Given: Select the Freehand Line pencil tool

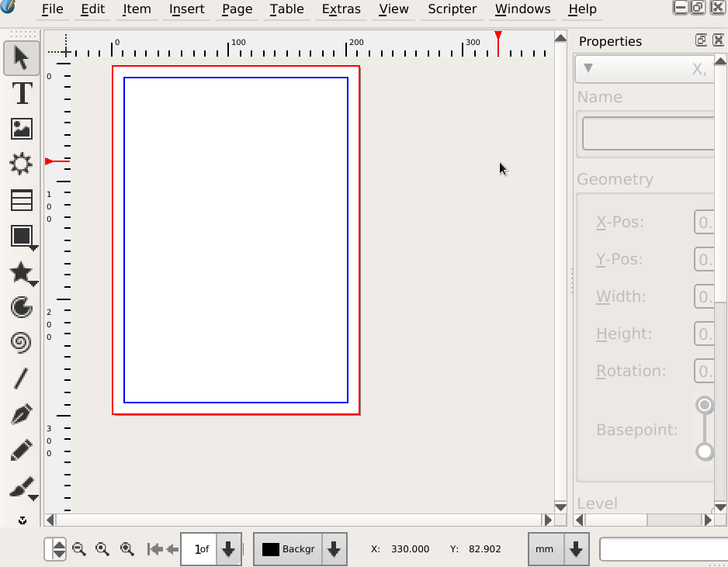Looking at the screenshot, I should pyautogui.click(x=22, y=450).
